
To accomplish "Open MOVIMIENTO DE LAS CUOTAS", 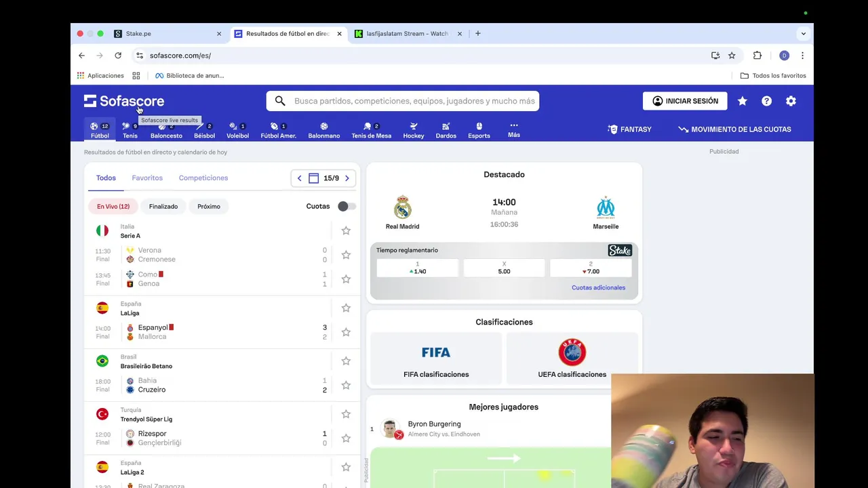I will click(x=734, y=129).
